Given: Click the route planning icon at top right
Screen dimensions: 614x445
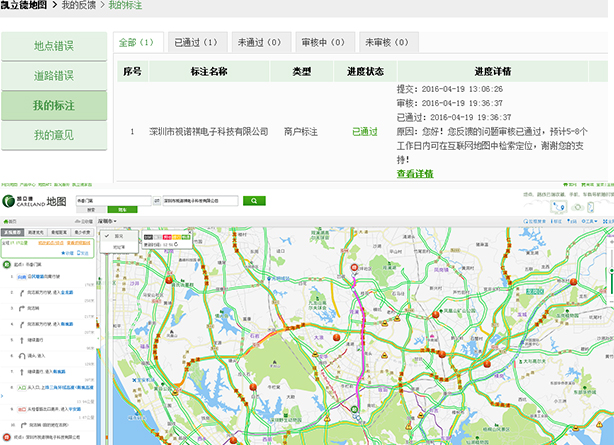Looking at the screenshot, I should (559, 206).
